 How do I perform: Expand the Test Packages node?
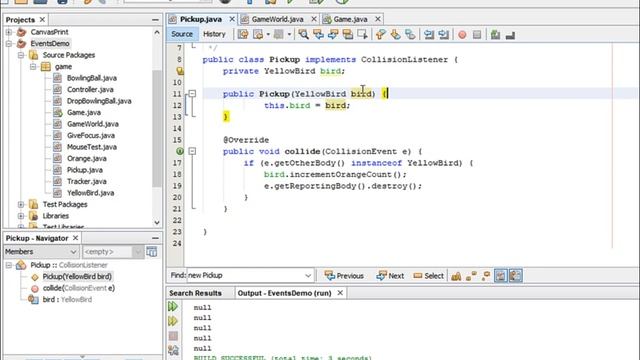point(21,204)
